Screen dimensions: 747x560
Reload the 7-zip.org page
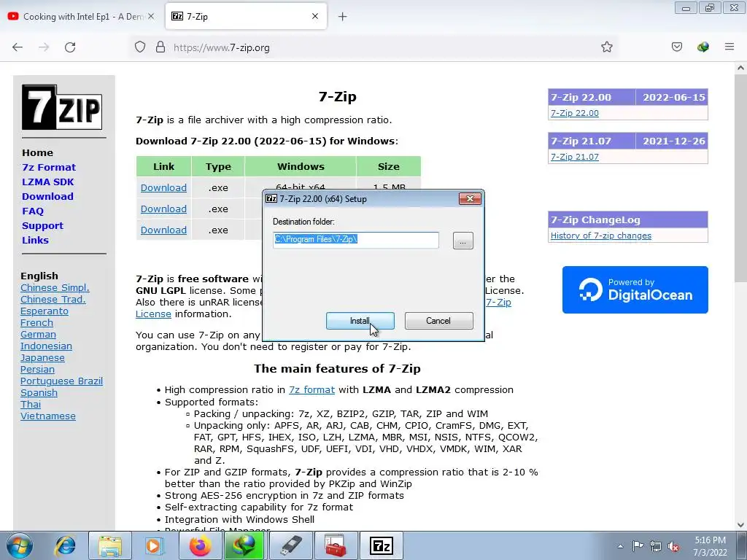[70, 47]
